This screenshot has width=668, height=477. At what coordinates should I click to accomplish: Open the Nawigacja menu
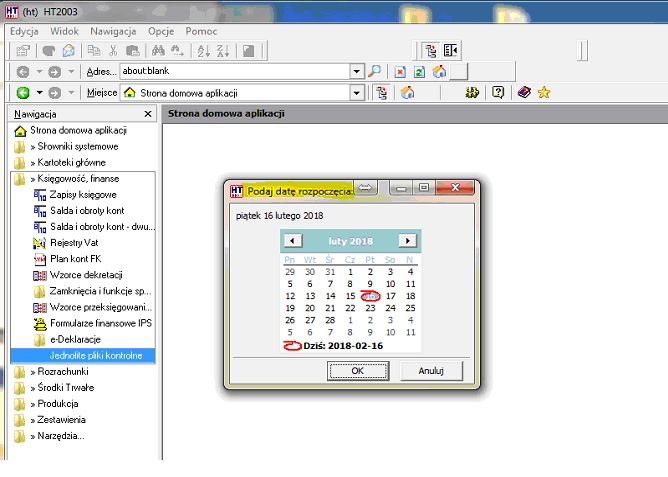pos(113,32)
